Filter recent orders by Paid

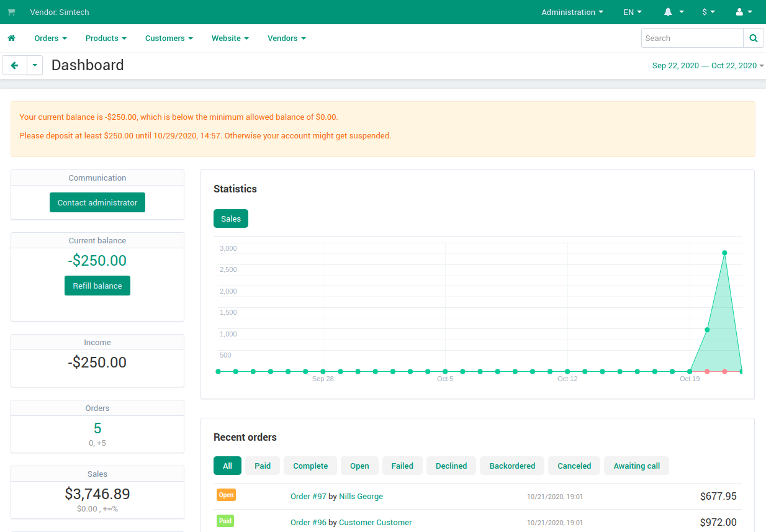263,466
